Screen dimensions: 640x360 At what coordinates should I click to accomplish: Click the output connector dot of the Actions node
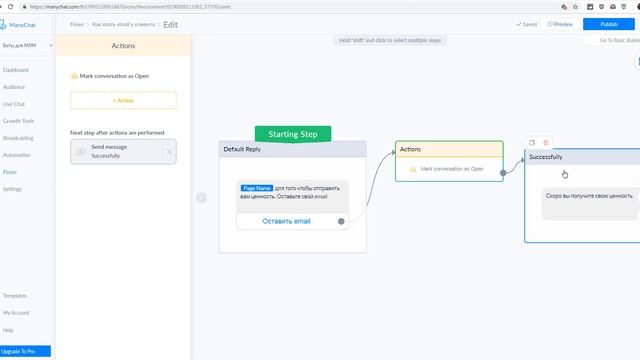pyautogui.click(x=503, y=173)
